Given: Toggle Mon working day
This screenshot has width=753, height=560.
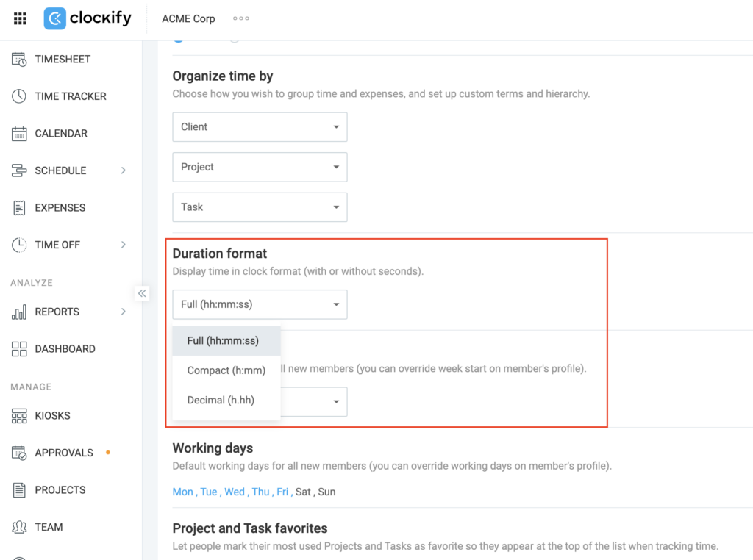Looking at the screenshot, I should tap(182, 492).
